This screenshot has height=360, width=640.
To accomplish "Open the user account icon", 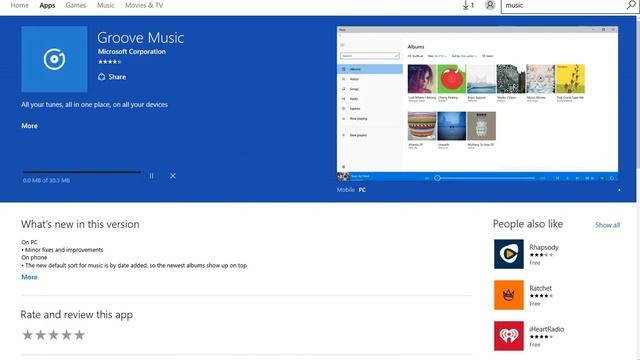I will 490,5.
